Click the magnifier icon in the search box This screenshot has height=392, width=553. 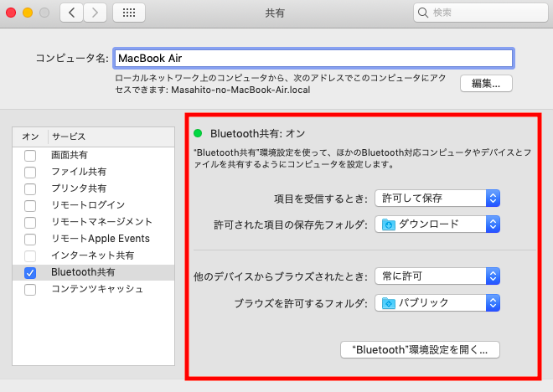point(422,13)
